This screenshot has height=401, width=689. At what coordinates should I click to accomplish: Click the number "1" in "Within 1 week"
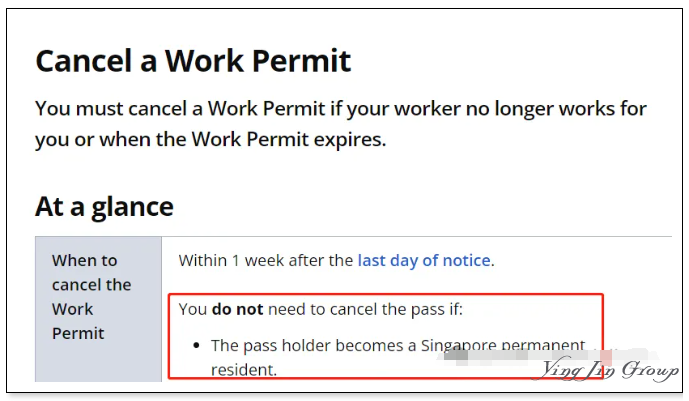[x=236, y=260]
